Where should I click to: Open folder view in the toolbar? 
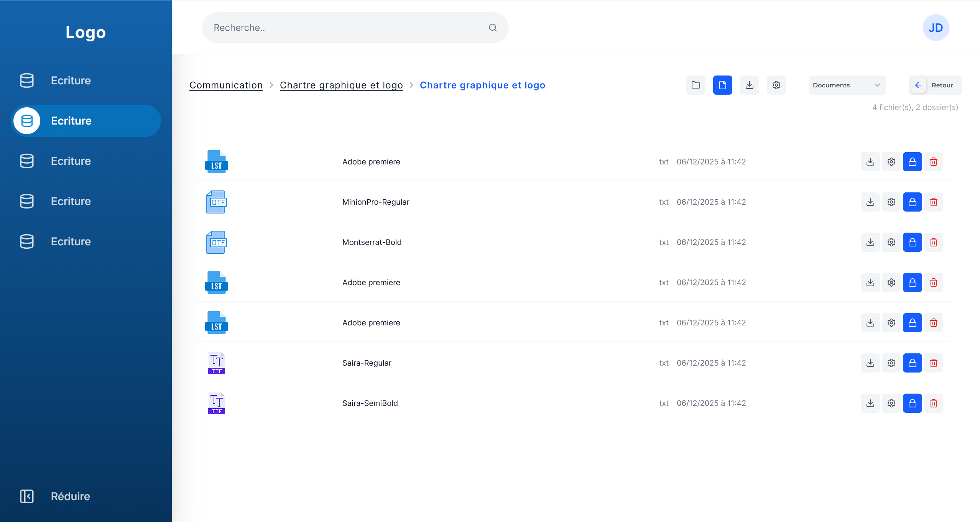pyautogui.click(x=696, y=85)
